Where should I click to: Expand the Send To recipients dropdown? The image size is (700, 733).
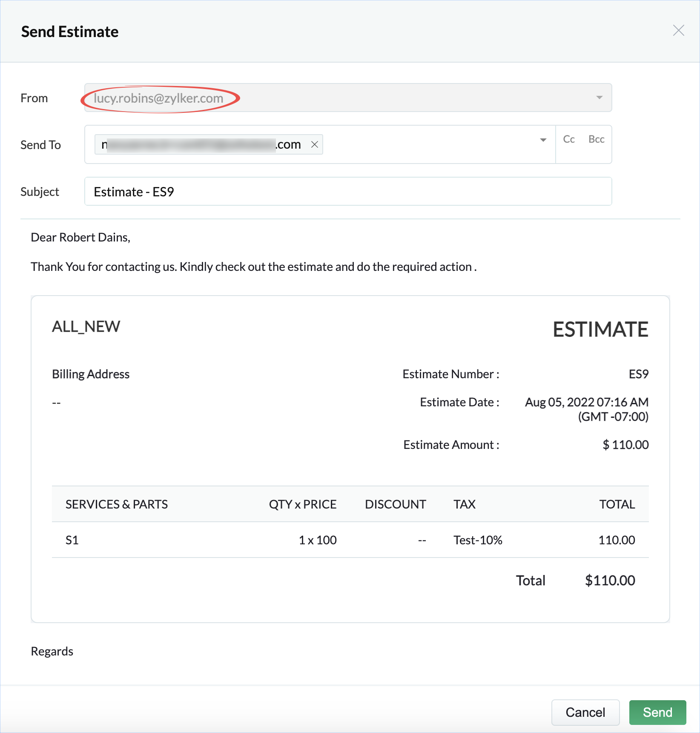pos(543,140)
